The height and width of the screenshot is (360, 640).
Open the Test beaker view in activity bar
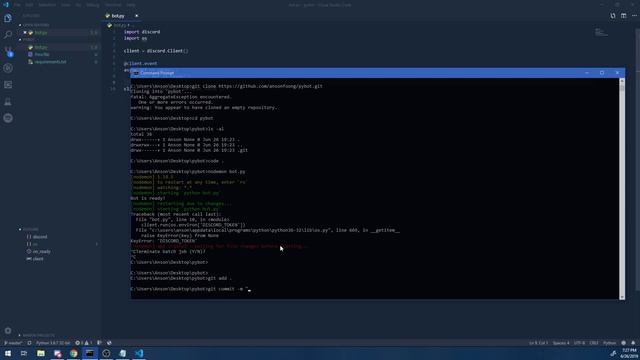pyautogui.click(x=8, y=102)
